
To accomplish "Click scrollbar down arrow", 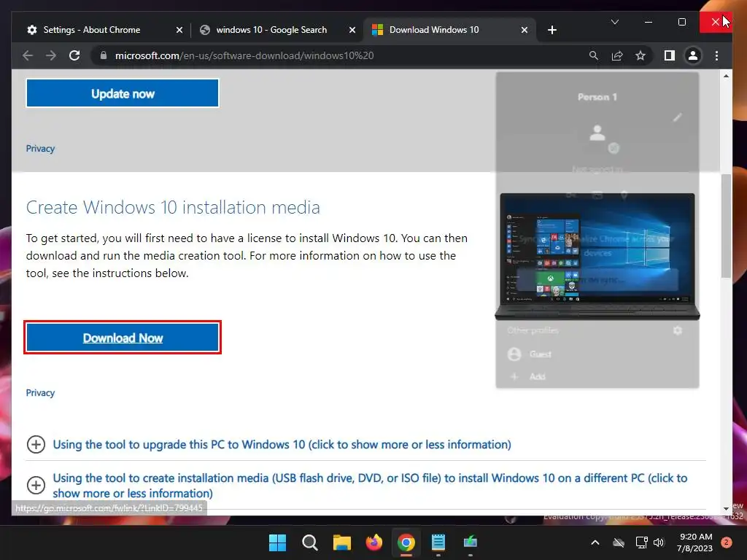I will 726,508.
